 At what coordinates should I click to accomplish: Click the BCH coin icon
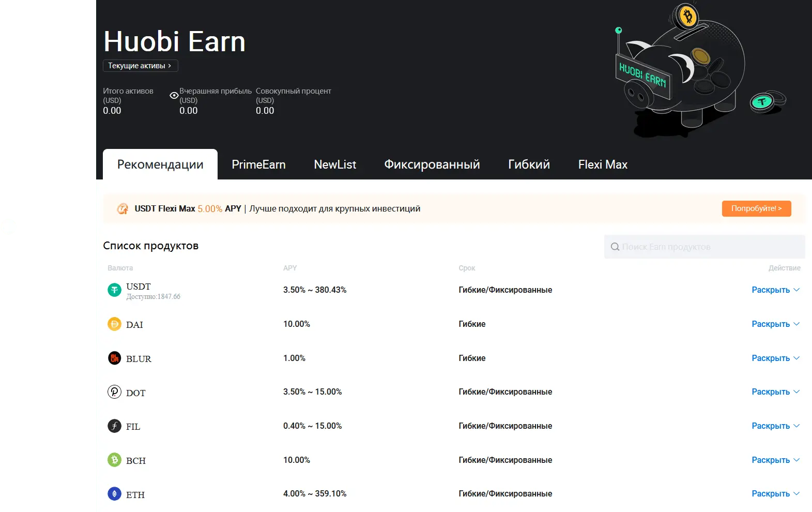[x=114, y=460]
